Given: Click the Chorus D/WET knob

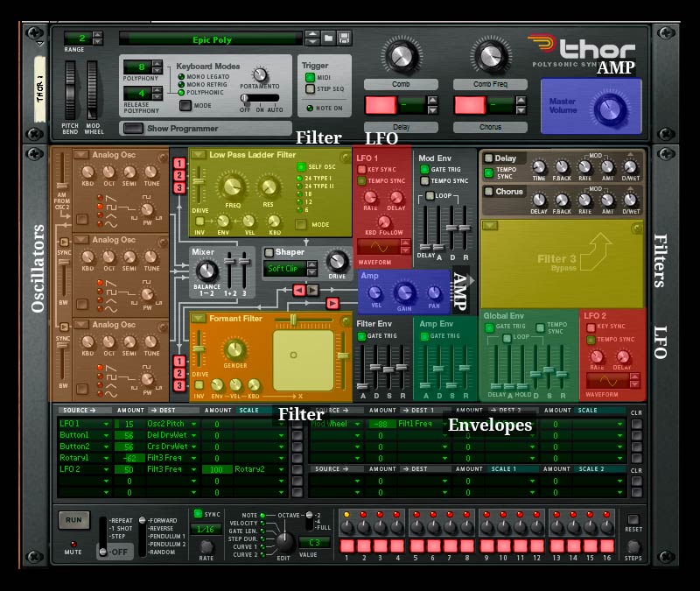Looking at the screenshot, I should pyautogui.click(x=630, y=200).
